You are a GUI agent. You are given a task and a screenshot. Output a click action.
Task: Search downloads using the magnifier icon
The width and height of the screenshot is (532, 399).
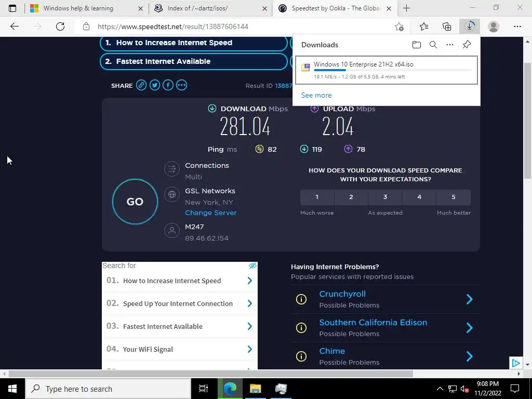pos(433,45)
